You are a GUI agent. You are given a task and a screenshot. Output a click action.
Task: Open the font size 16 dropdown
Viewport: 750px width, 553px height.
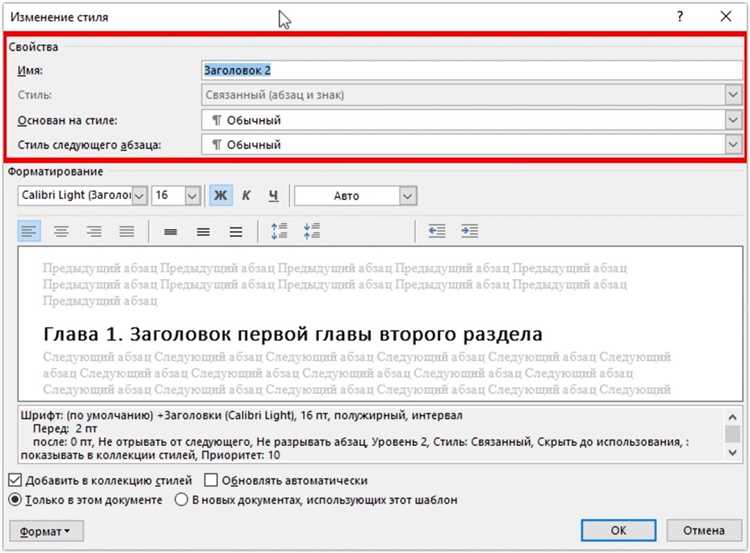coord(192,196)
